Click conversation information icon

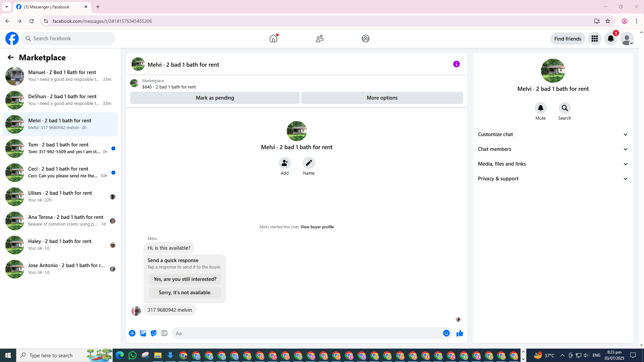(456, 64)
